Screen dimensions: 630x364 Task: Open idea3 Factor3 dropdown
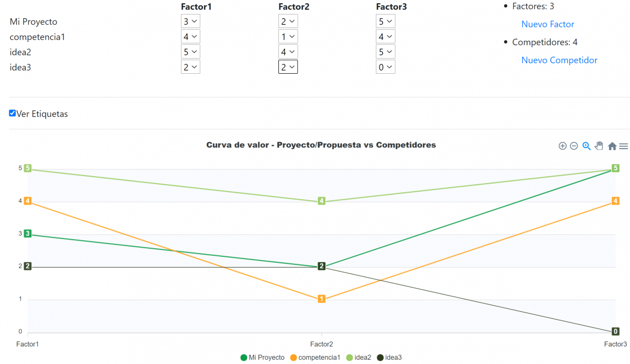[x=386, y=67]
